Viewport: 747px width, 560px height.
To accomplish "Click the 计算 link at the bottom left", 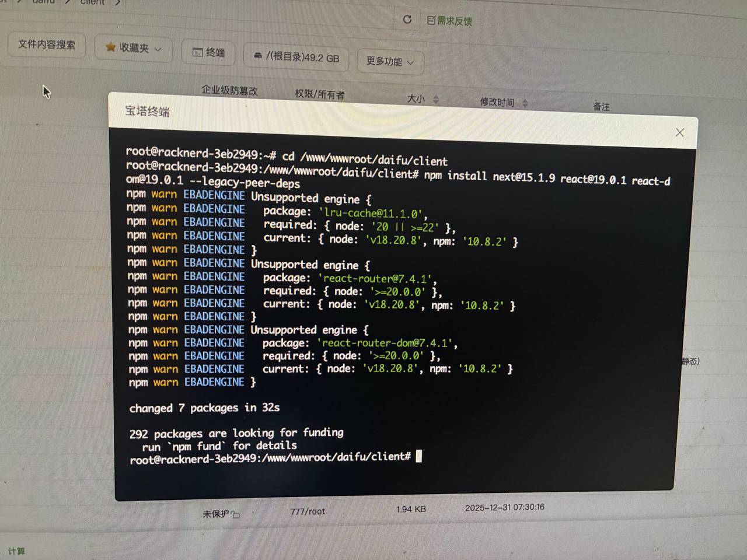I will coord(16,551).
